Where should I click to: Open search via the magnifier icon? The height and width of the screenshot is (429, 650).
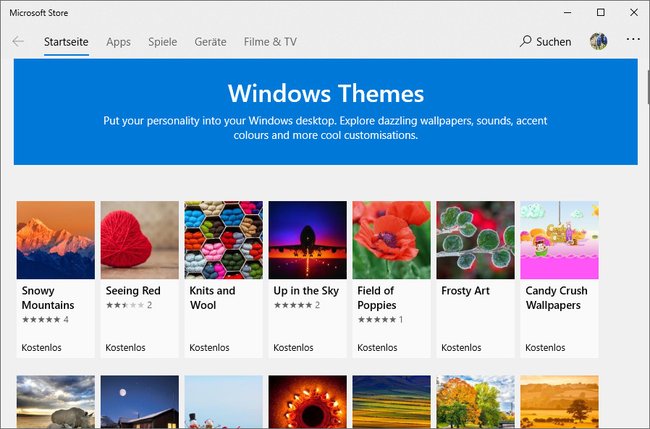click(x=526, y=41)
